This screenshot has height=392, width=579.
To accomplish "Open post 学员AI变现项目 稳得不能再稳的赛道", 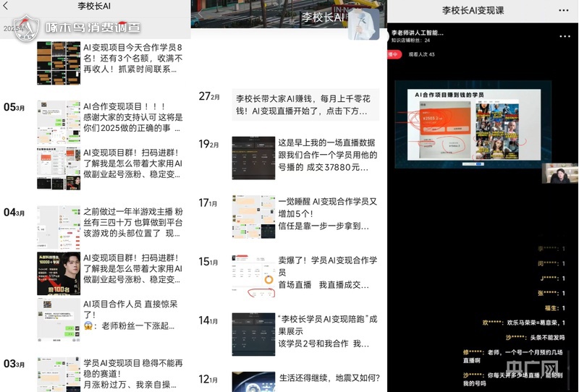I will [x=133, y=373].
